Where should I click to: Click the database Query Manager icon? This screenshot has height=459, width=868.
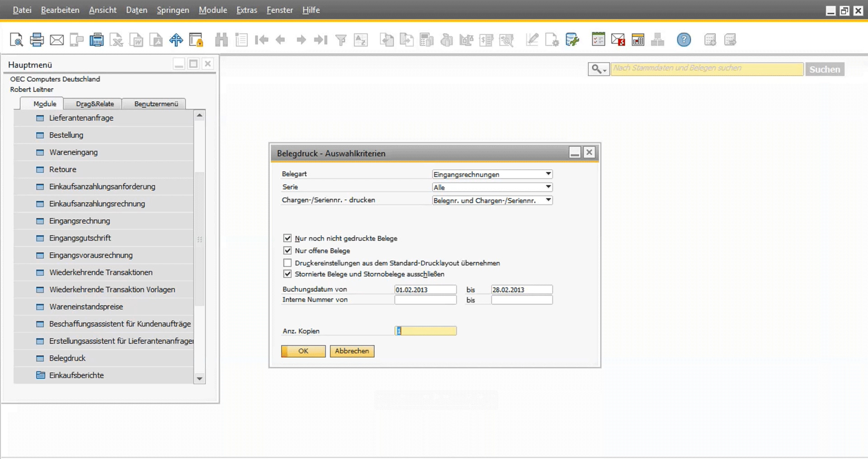point(572,40)
